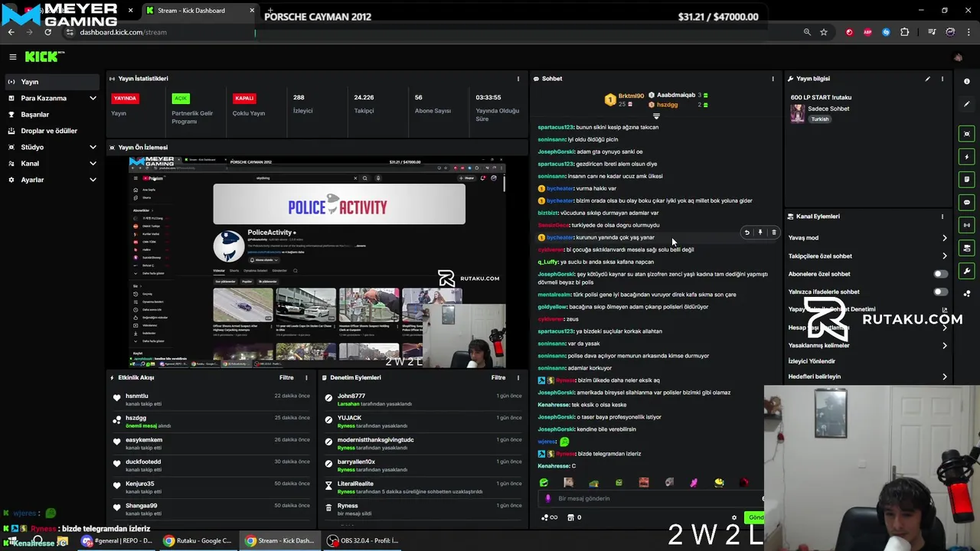
Task: Expand Yavaş mod options
Action: tap(868, 238)
